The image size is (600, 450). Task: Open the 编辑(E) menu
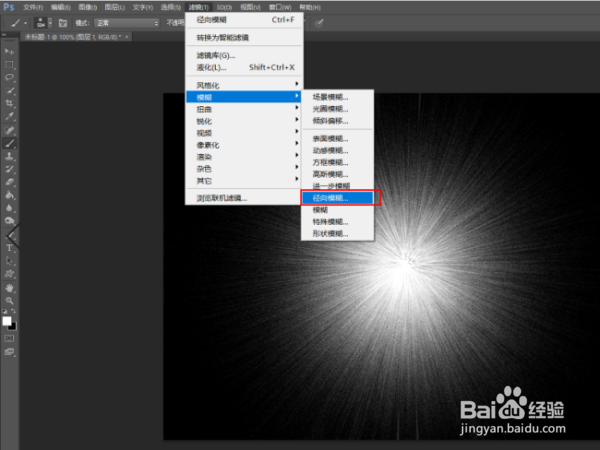pos(60,7)
